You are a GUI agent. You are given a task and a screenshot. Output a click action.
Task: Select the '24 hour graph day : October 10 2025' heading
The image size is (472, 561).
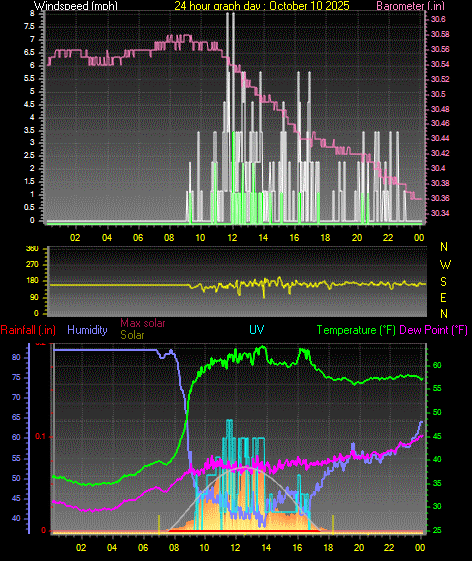[262, 5]
